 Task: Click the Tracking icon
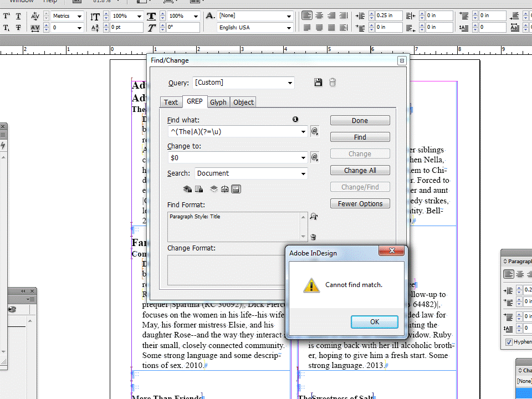click(35, 28)
